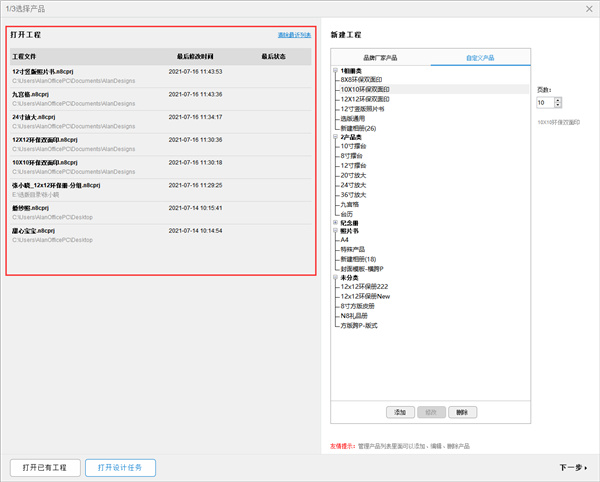Open the project modified 2021-07-14 10:14:54
600x482 pixels.
pos(161,235)
